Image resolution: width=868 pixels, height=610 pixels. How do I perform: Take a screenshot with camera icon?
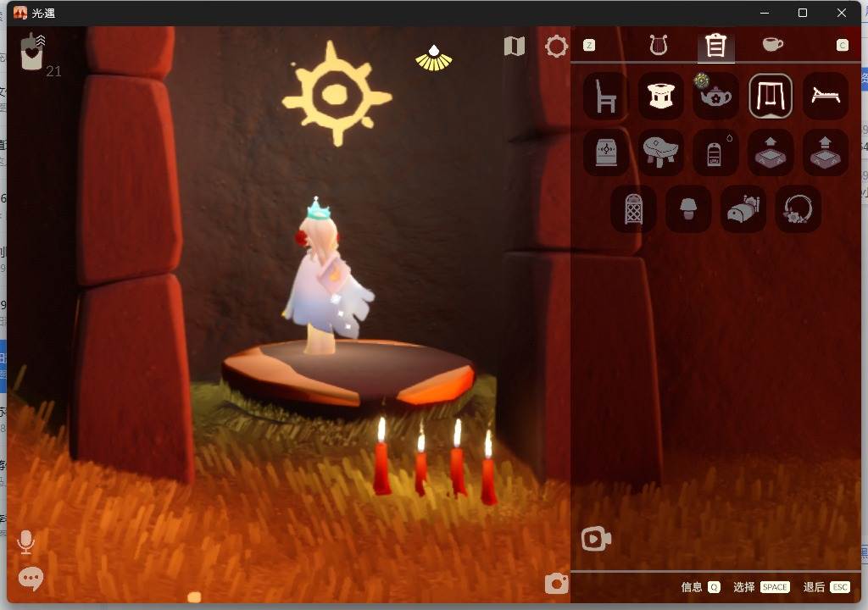pos(556,584)
